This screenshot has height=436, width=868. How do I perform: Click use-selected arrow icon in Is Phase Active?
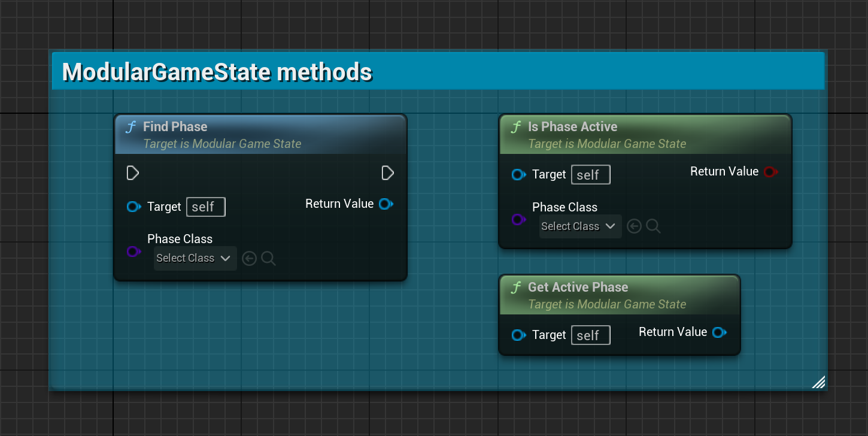(635, 226)
